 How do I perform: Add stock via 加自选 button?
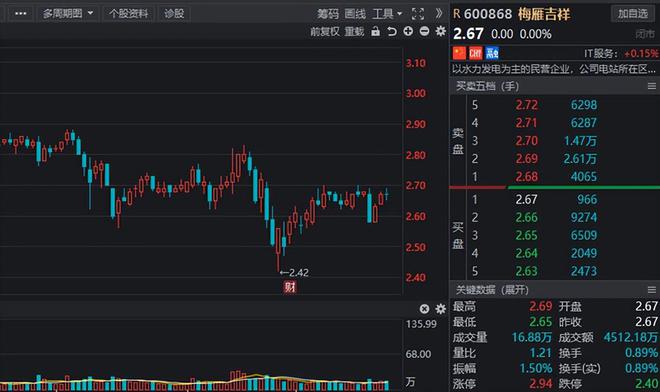pyautogui.click(x=633, y=13)
